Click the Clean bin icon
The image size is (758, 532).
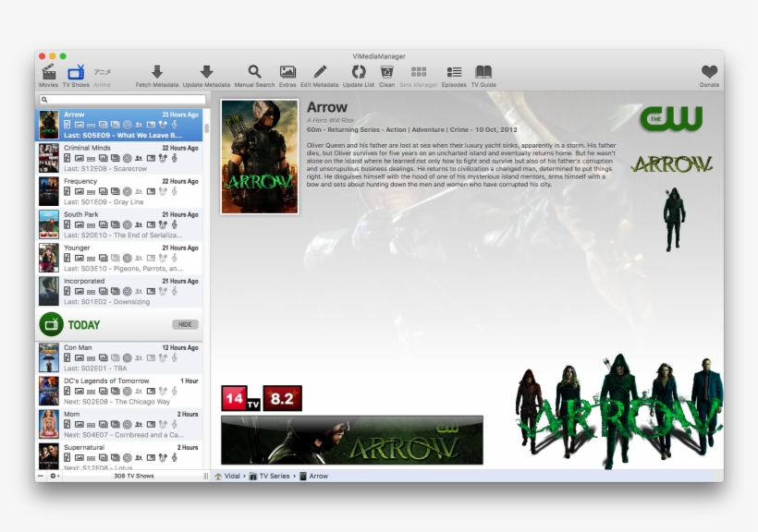point(386,72)
